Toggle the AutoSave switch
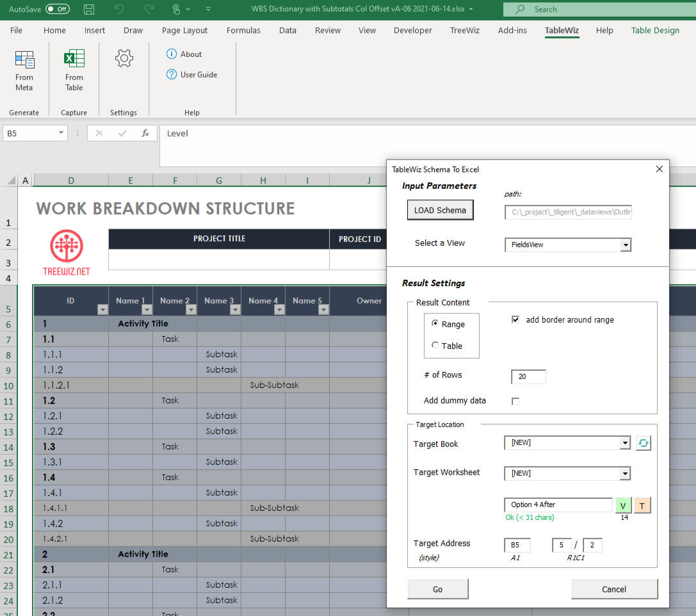This screenshot has height=616, width=696. [x=58, y=9]
